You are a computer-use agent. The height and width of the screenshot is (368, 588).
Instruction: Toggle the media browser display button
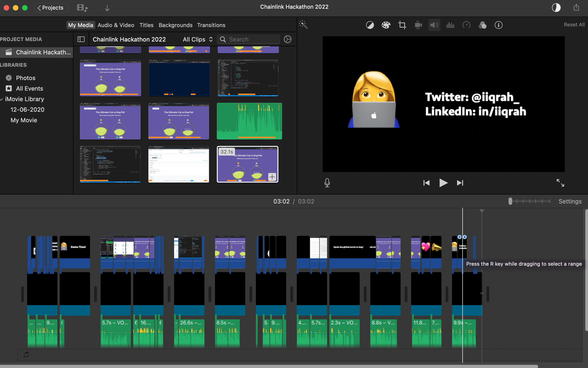point(82,8)
